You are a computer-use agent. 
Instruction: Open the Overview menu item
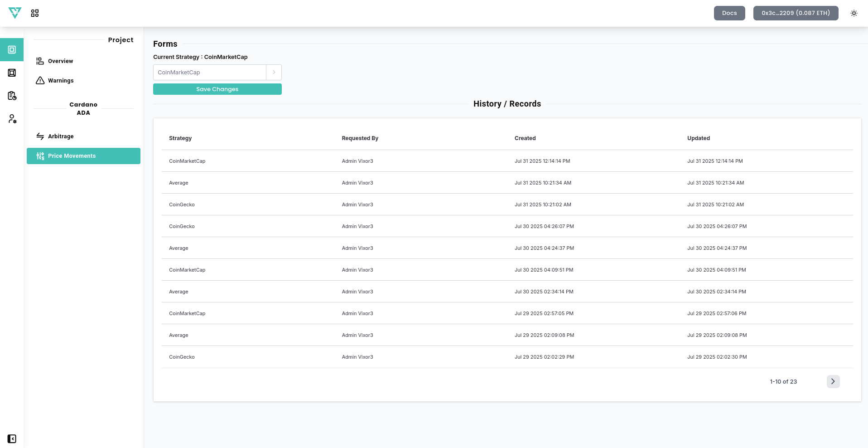60,61
